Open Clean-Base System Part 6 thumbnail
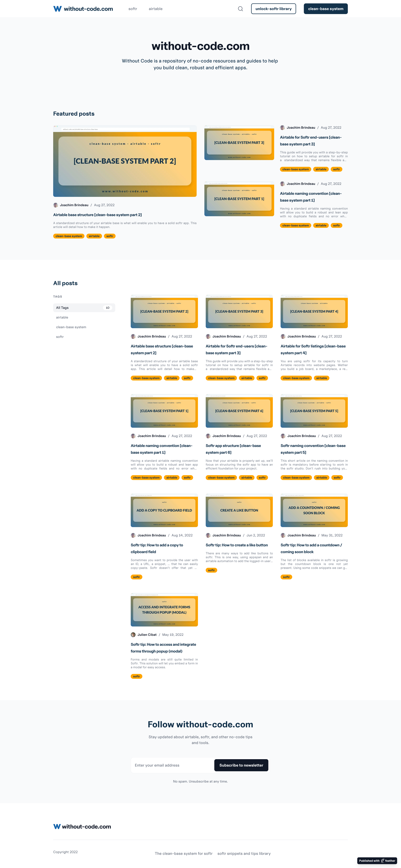Image resolution: width=401 pixels, height=868 pixels. (239, 411)
